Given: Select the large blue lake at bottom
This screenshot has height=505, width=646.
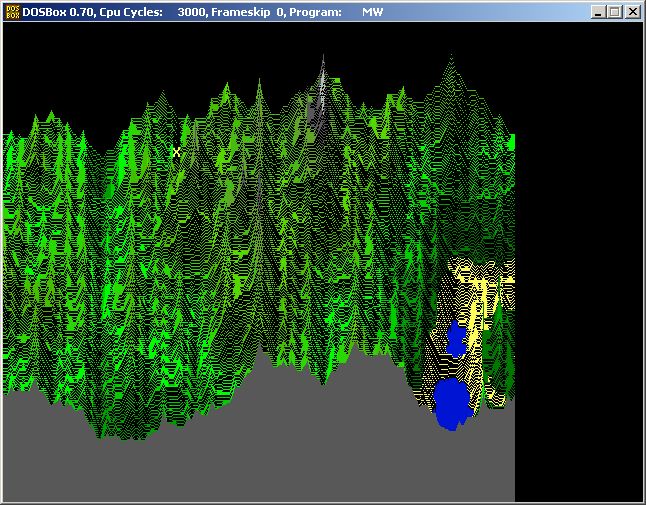Looking at the screenshot, I should tap(452, 403).
